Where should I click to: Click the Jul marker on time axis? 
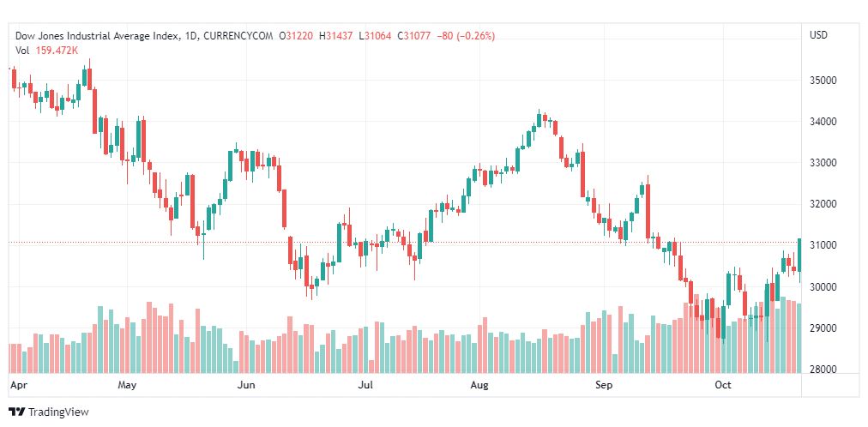pos(366,386)
